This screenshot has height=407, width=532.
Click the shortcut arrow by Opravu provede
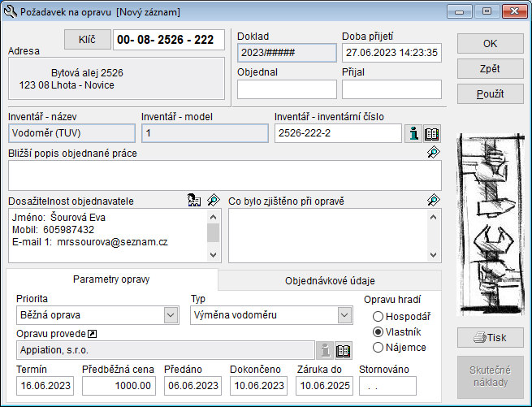coord(92,334)
